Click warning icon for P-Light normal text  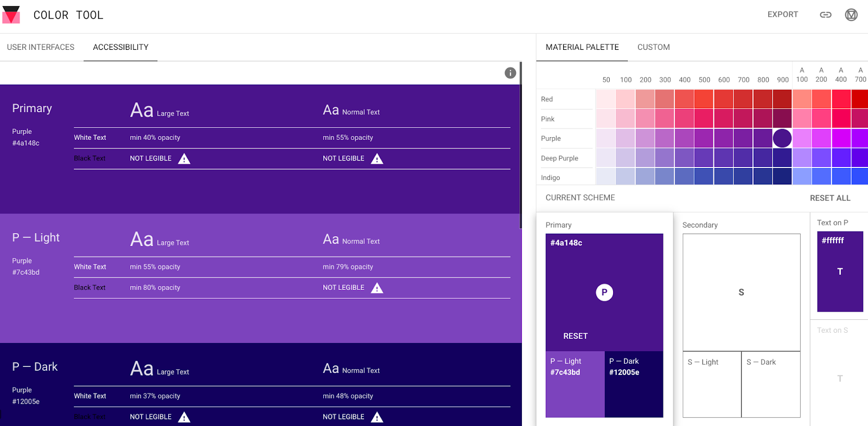tap(377, 288)
